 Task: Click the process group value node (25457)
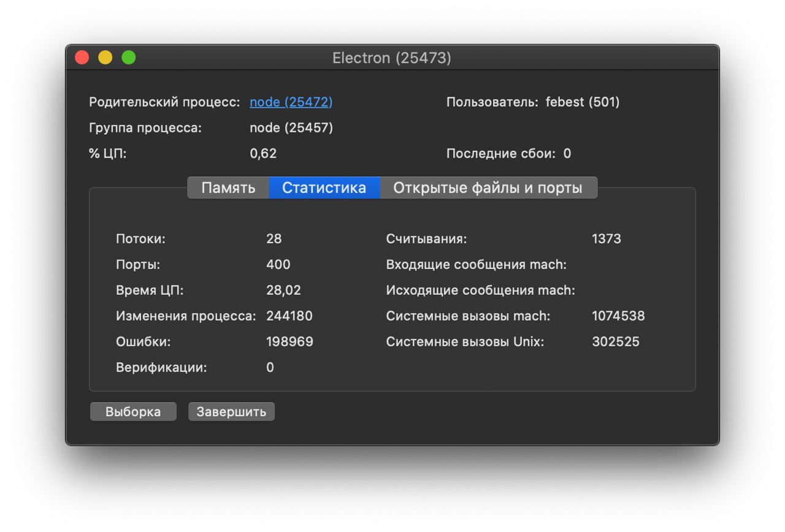click(x=291, y=128)
